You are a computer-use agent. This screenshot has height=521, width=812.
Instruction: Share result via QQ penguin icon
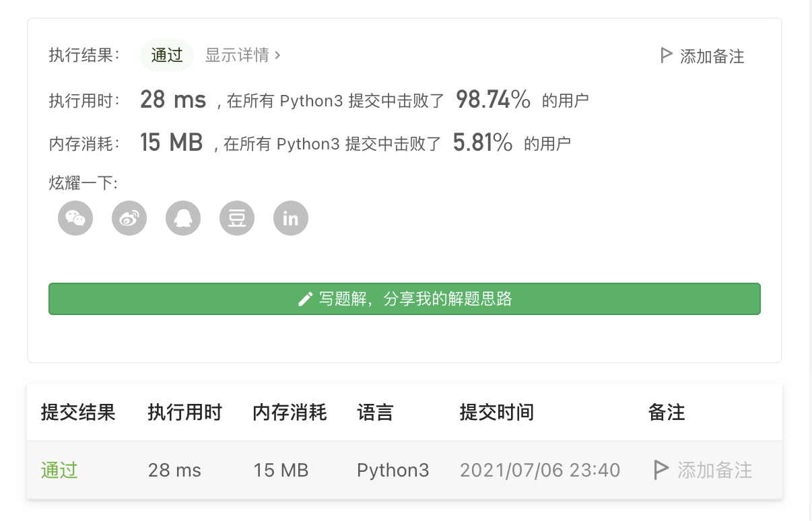183,218
